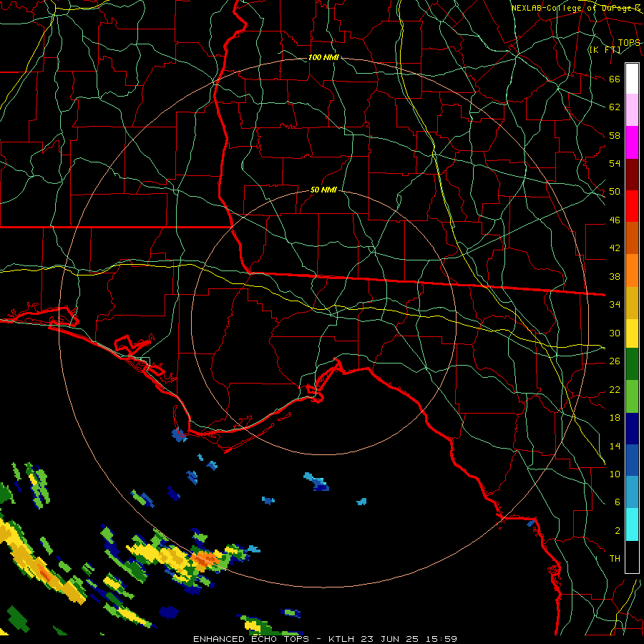Click the 34 legend value label

tap(615, 305)
